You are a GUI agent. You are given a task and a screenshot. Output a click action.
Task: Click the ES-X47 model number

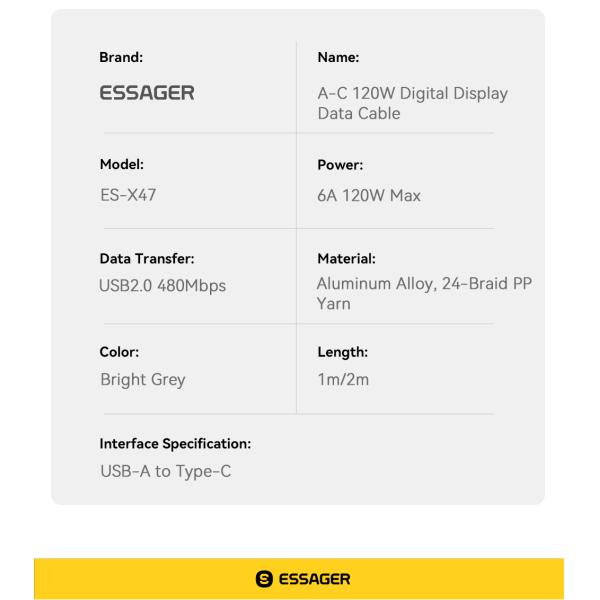[129, 195]
